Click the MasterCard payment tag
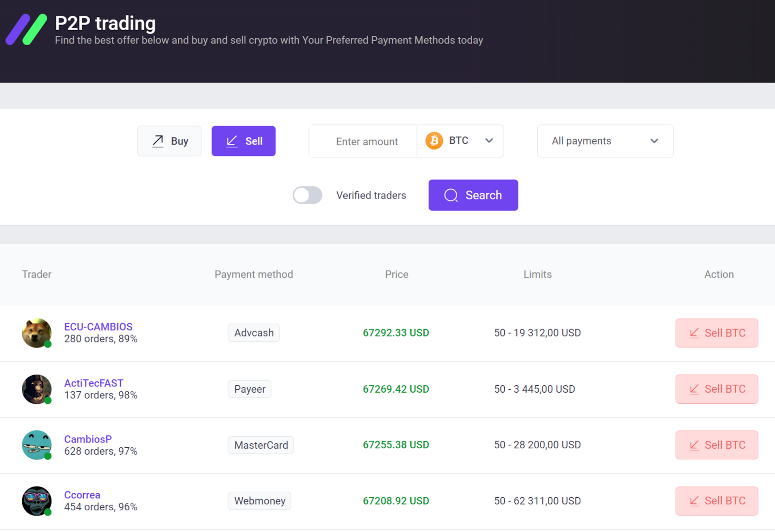 pos(261,445)
